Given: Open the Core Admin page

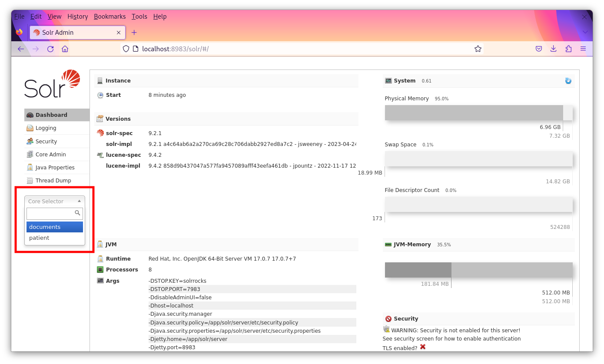Looking at the screenshot, I should pyautogui.click(x=57, y=154).
